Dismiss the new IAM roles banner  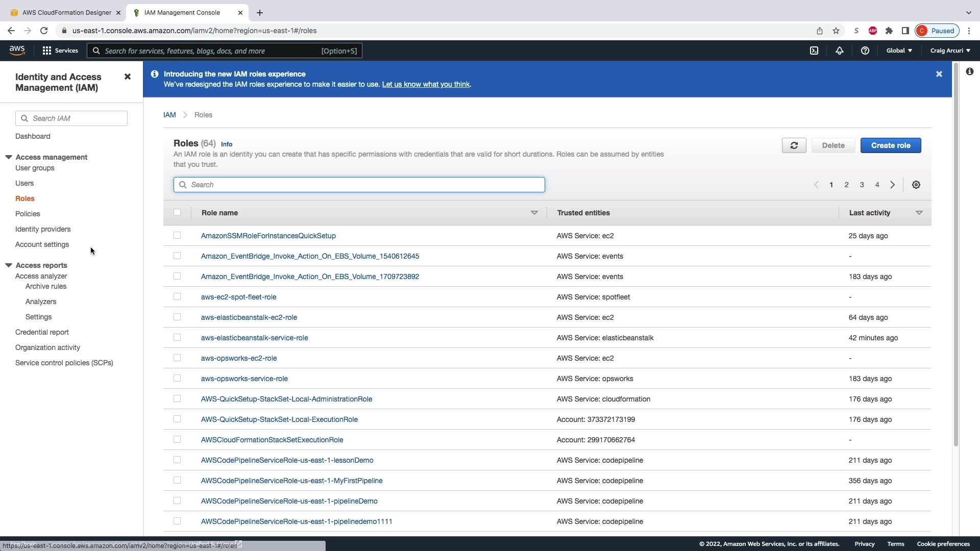[x=939, y=74]
